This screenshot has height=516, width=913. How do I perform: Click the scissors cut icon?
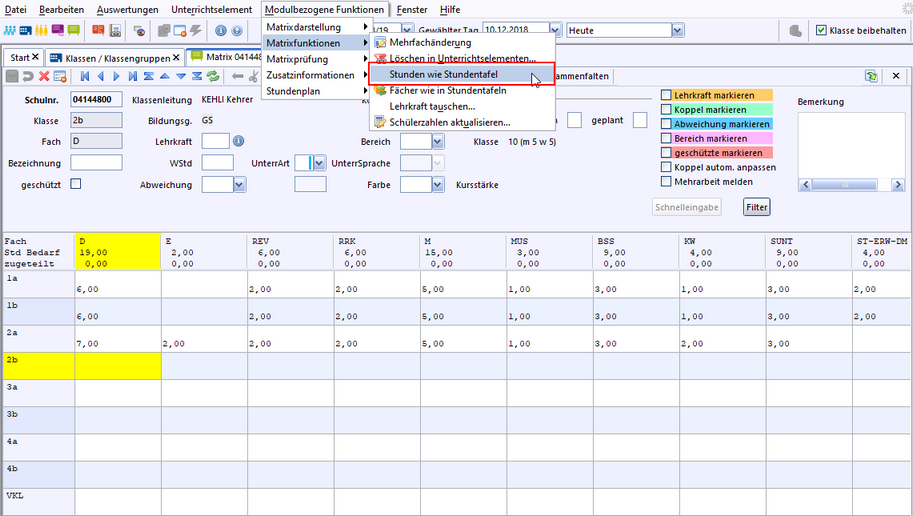[254, 76]
